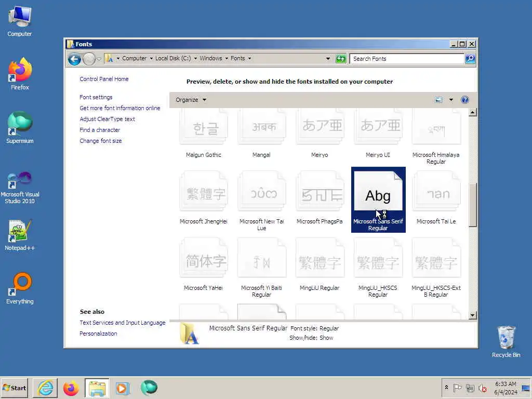532x399 pixels.
Task: Open the Malgun Gothic font icon
Action: click(x=204, y=127)
